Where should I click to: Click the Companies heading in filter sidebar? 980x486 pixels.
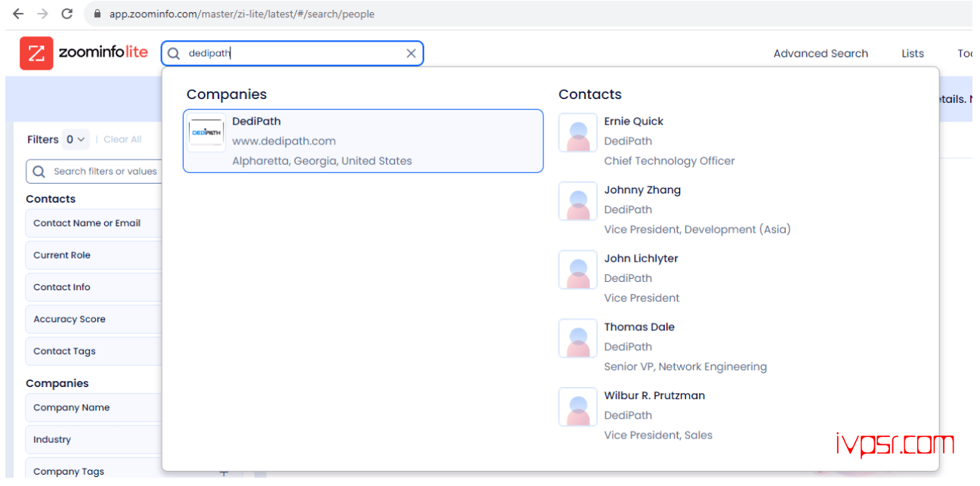(57, 383)
